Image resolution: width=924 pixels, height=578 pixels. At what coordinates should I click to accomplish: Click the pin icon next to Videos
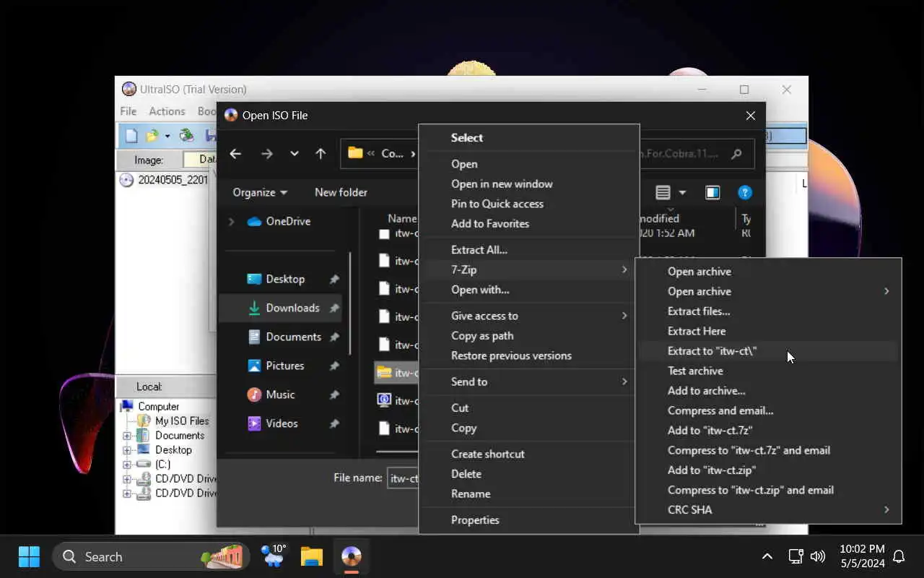[334, 423]
